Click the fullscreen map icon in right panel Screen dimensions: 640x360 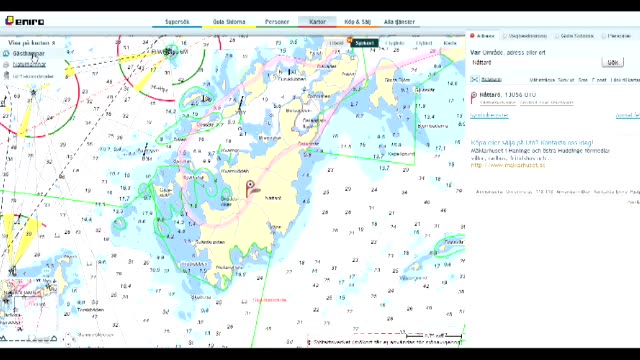474,79
